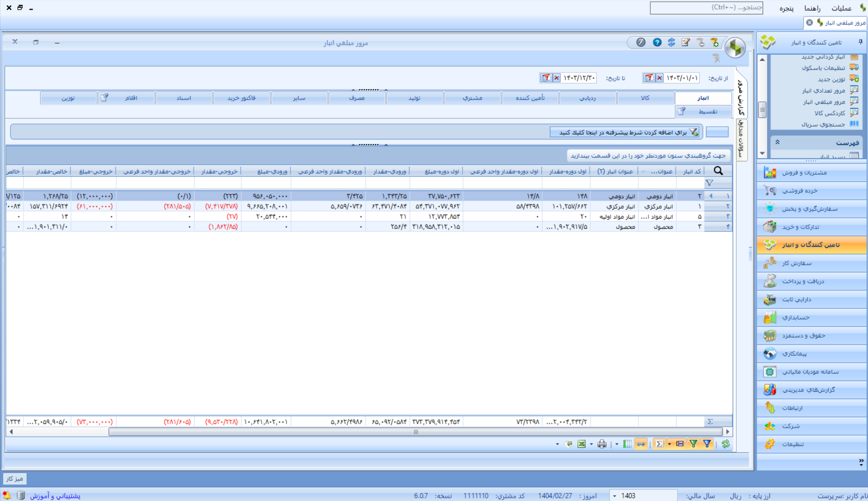Click the horizontal scrollbar of the grid

[x=415, y=432]
